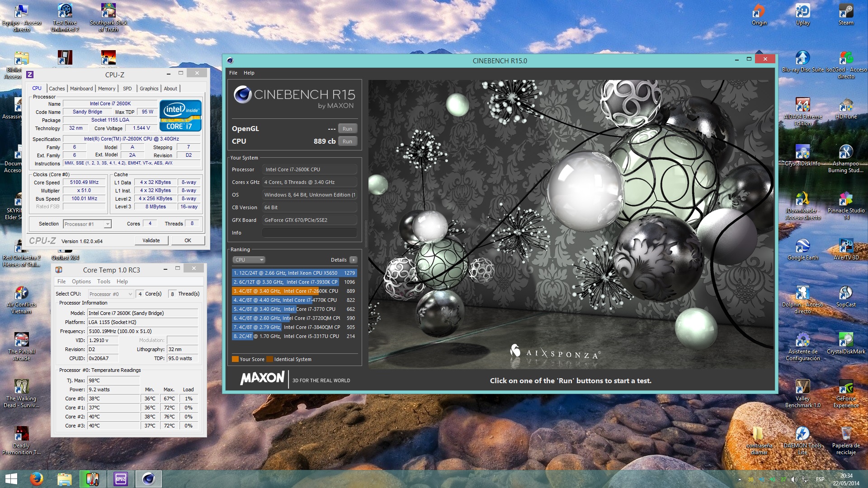Open File Explorer on taskbar
This screenshot has width=868, height=488.
tap(64, 479)
